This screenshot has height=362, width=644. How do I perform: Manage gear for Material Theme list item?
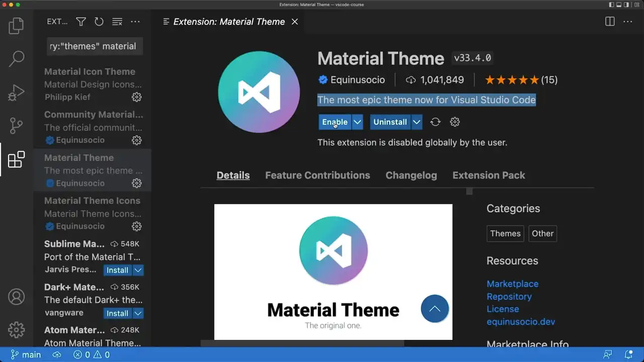pos(136,183)
